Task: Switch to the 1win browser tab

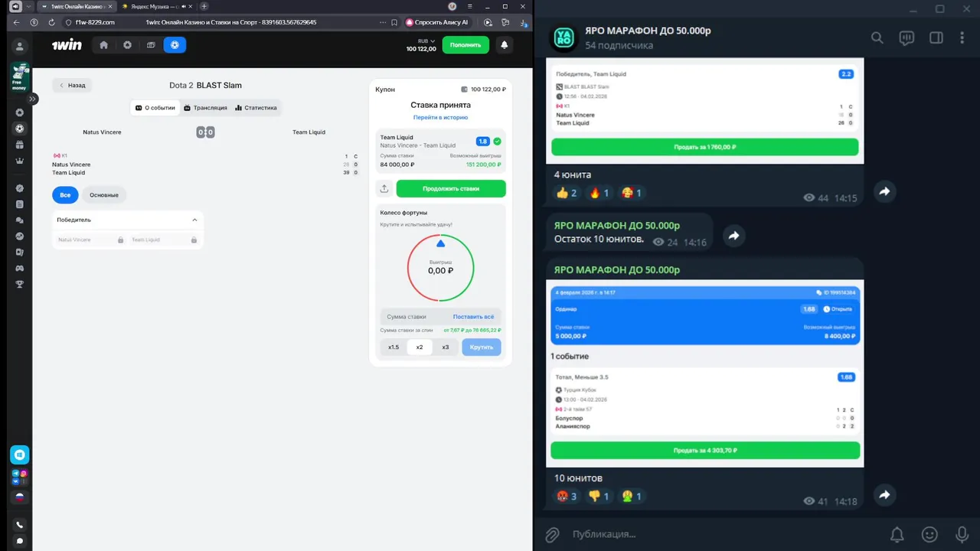Action: tap(75, 6)
